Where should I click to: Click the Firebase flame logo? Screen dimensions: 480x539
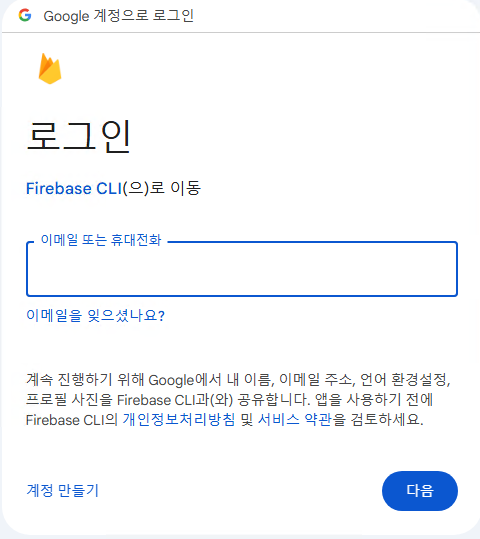click(50, 68)
